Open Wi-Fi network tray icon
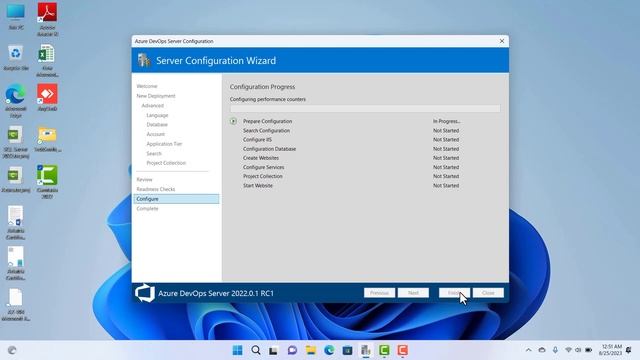Screen dimensions: 640x360 [x=568, y=350]
